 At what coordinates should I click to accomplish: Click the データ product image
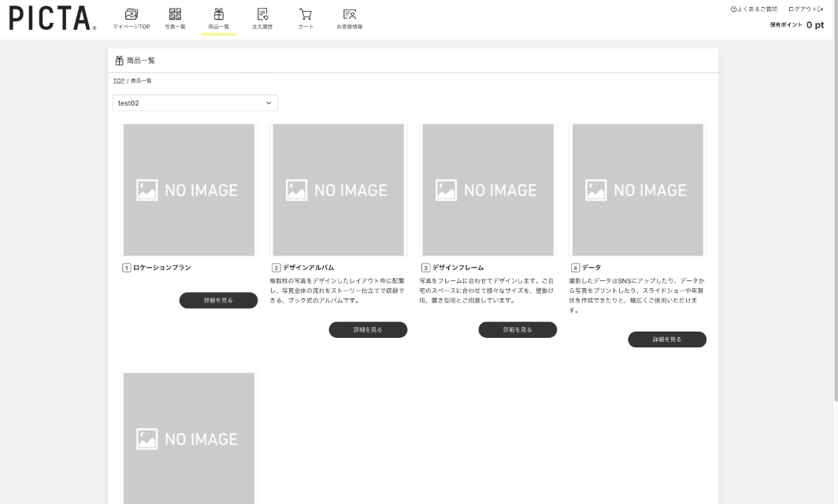click(x=638, y=190)
